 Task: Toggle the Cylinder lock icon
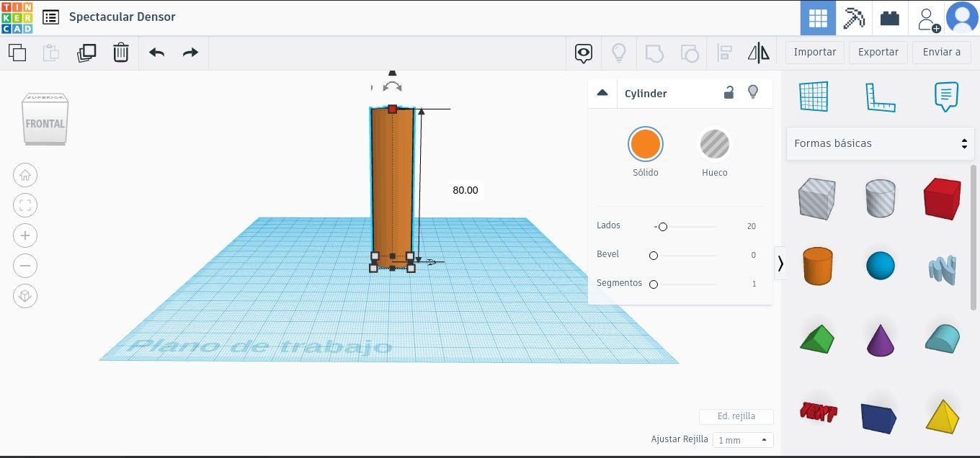tap(729, 93)
